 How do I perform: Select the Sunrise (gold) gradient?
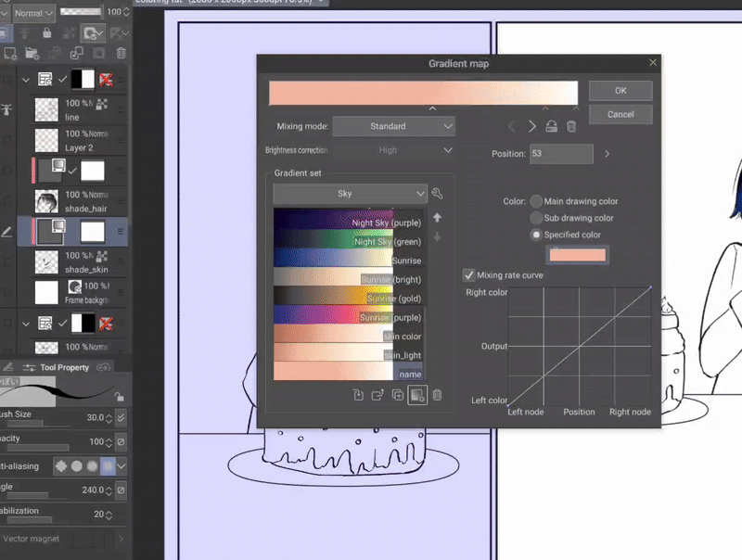click(x=348, y=295)
